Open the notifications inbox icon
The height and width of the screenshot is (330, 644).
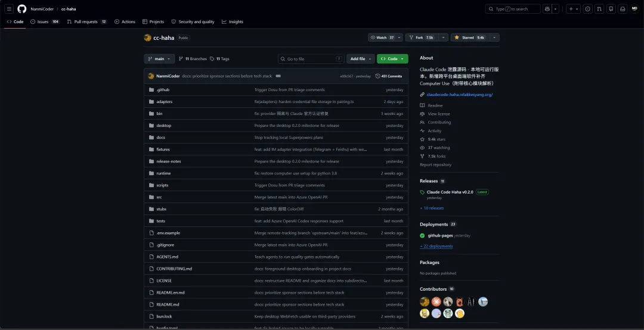point(623,9)
